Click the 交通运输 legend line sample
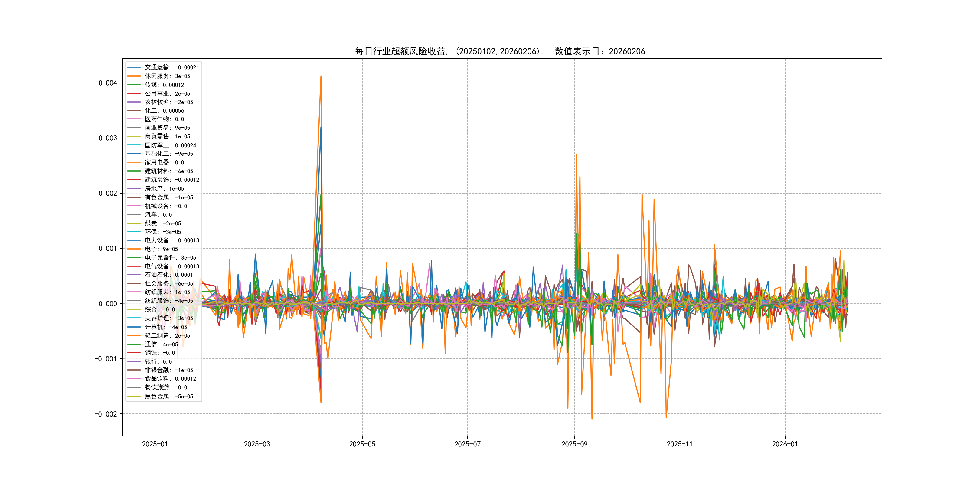This screenshot has height=490, width=980. [134, 67]
